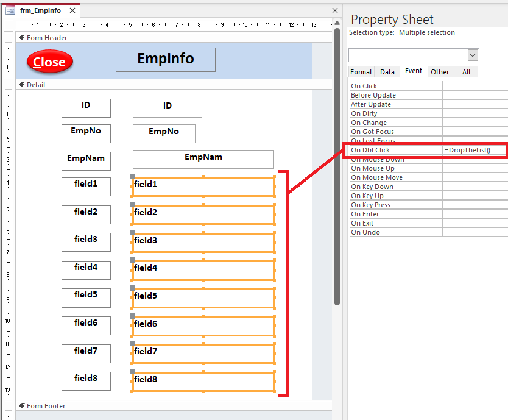Screen dimensions: 508x420
Task: Click the move handle of field1 text box
Action: (x=132, y=176)
